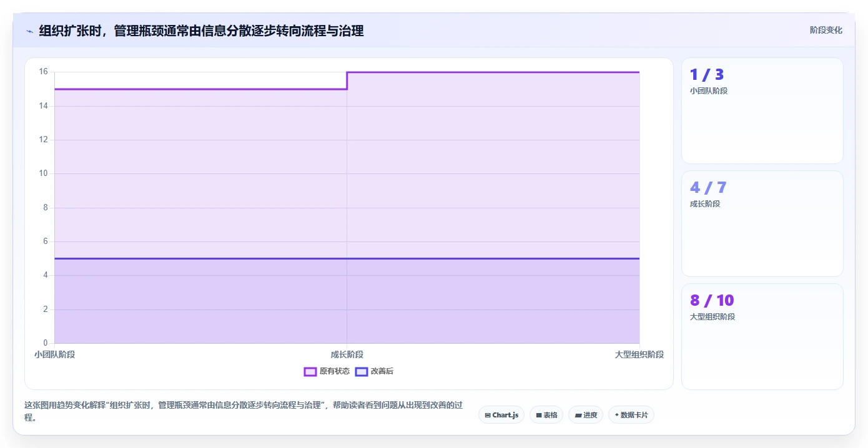Click the y-axis value 14
The image size is (868, 448).
tap(43, 106)
